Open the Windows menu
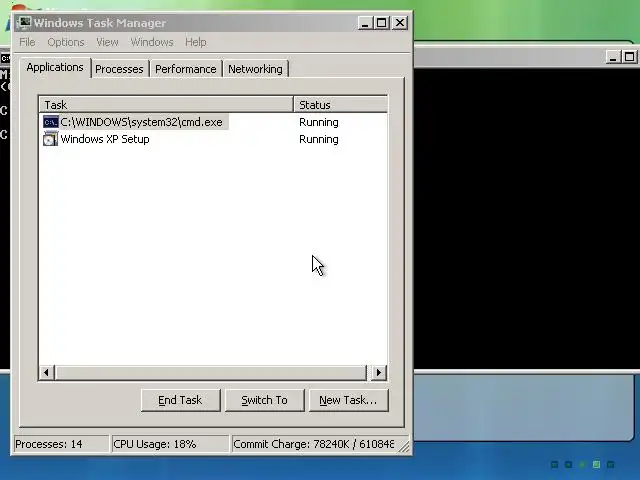The width and height of the screenshot is (640, 480). (x=152, y=42)
